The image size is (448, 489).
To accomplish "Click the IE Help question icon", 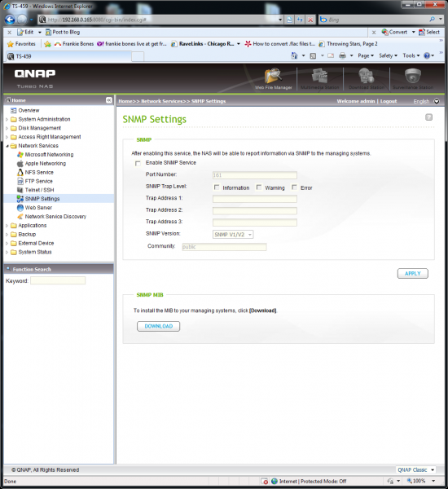I will (427, 55).
